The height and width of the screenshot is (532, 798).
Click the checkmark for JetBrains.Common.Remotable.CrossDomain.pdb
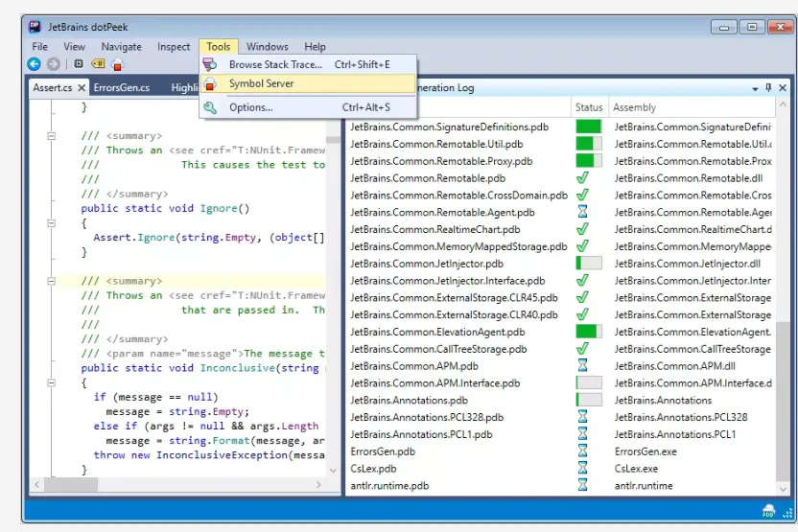point(583,196)
